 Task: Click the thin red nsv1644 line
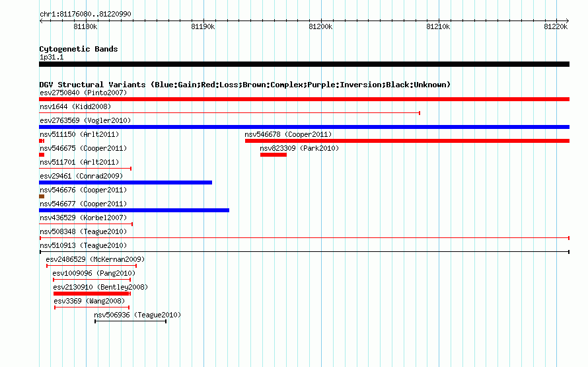coord(229,113)
